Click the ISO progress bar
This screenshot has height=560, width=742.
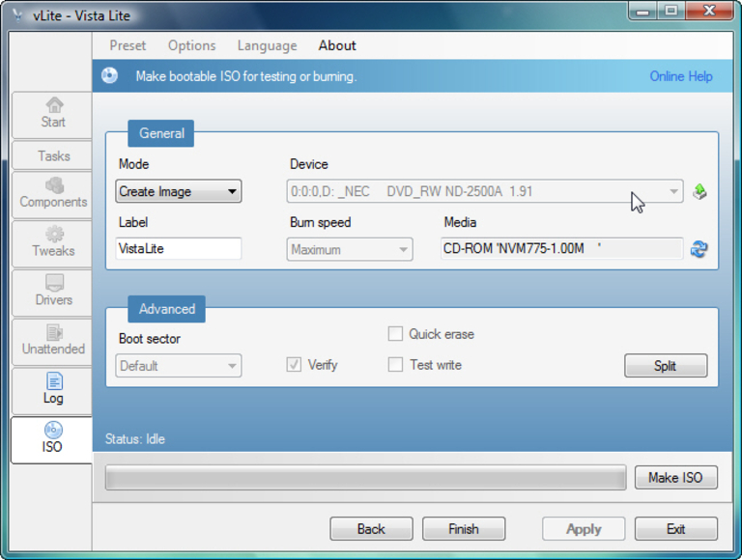click(x=366, y=478)
